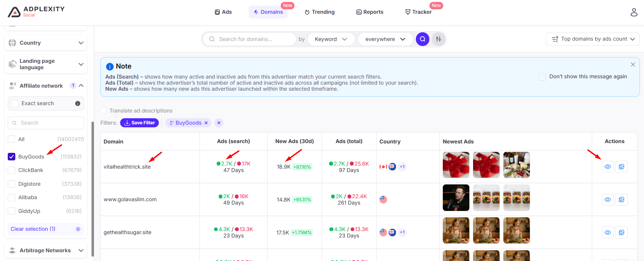Open the Reports tab

tap(370, 12)
